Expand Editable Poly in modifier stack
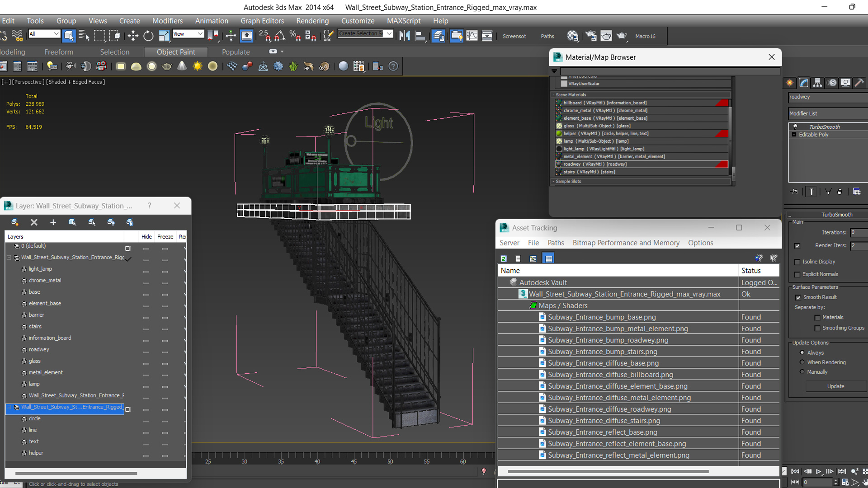 tap(794, 135)
